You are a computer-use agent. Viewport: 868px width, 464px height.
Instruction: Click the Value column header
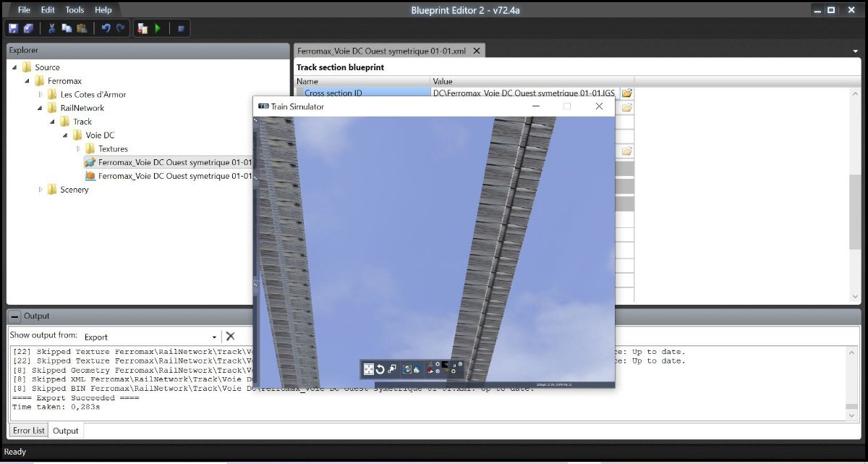point(532,82)
